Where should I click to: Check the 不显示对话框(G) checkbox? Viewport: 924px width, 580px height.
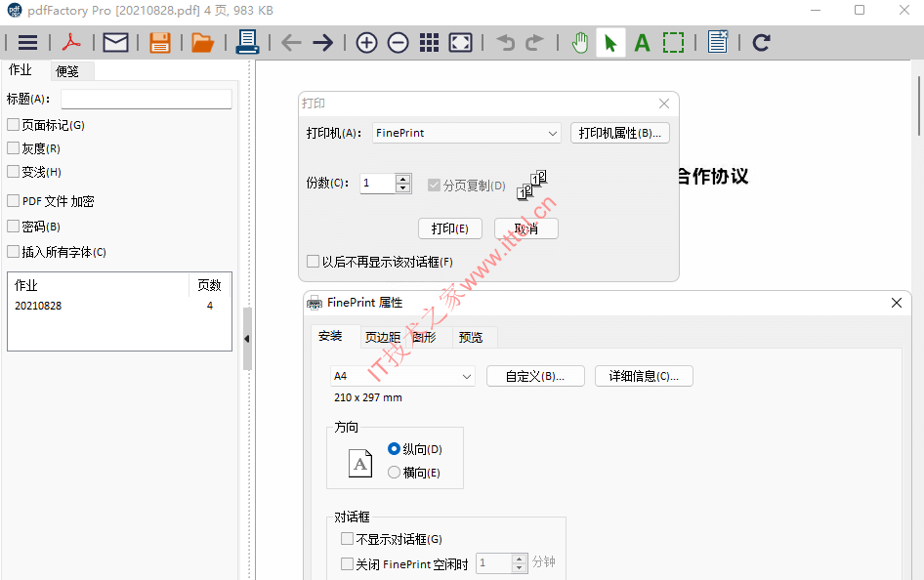coord(347,539)
